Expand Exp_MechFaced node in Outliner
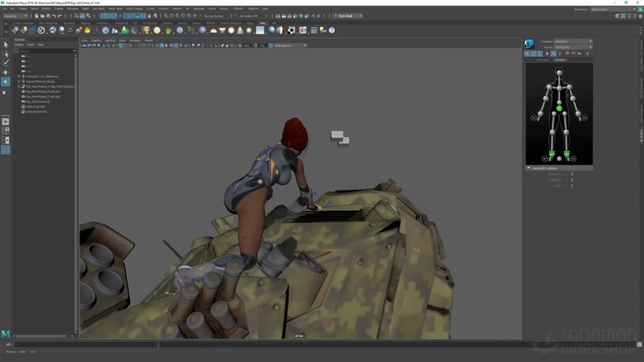Screen dimensions: 644x362 [18, 86]
